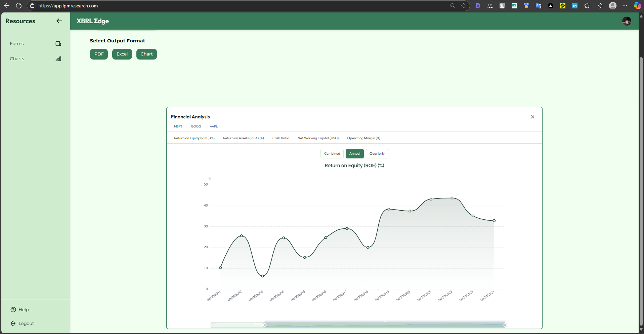Click the left handle of chart range slider
The width and height of the screenshot is (644, 334).
[265, 325]
